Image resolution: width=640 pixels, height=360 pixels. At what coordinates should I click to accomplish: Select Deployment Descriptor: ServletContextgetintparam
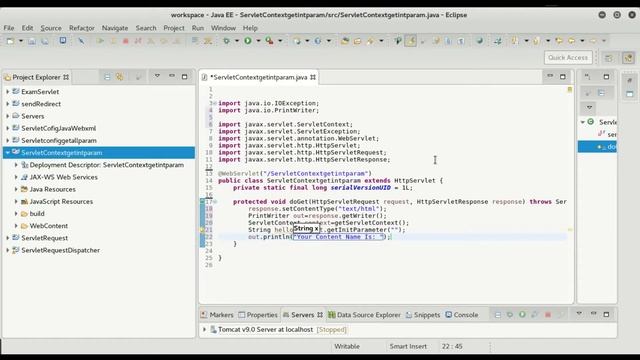107,165
